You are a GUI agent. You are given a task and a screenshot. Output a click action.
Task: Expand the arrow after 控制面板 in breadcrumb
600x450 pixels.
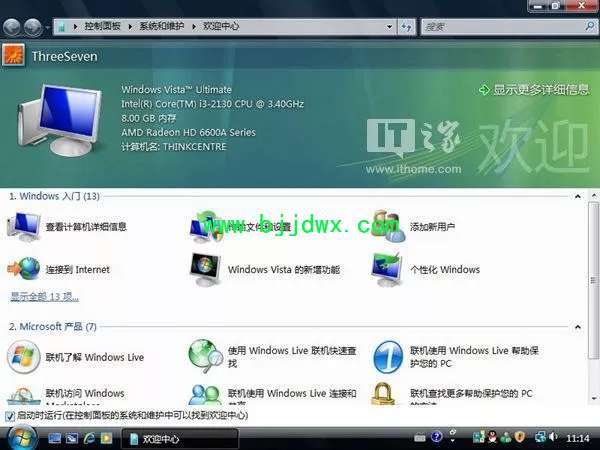(x=130, y=26)
